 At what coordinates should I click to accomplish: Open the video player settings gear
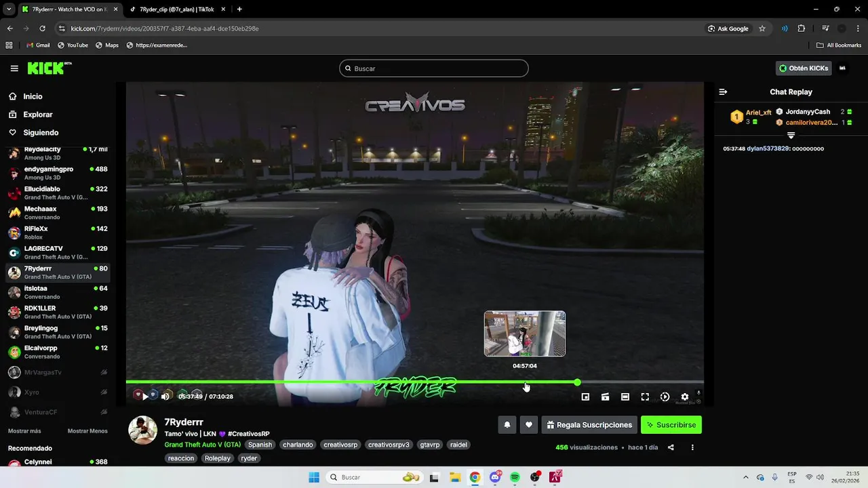[x=685, y=397]
